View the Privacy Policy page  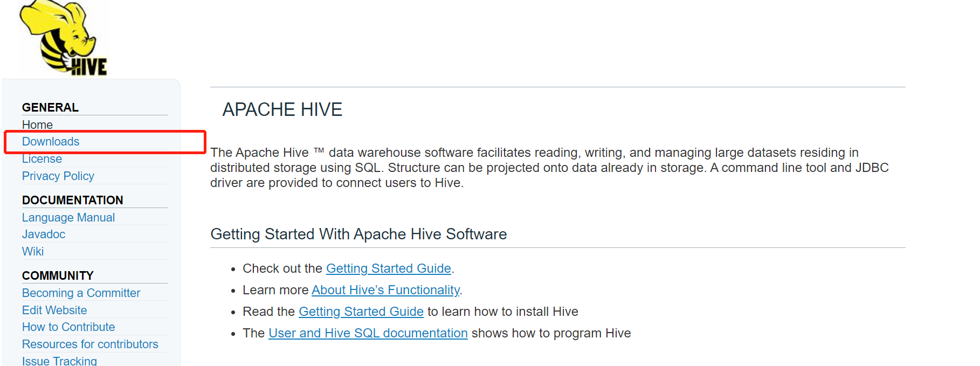click(58, 176)
